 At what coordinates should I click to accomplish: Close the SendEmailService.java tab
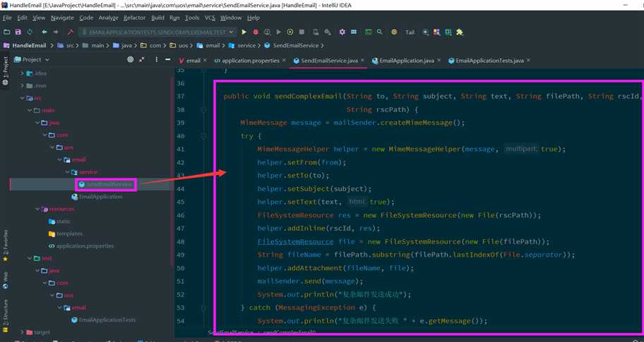click(x=362, y=60)
